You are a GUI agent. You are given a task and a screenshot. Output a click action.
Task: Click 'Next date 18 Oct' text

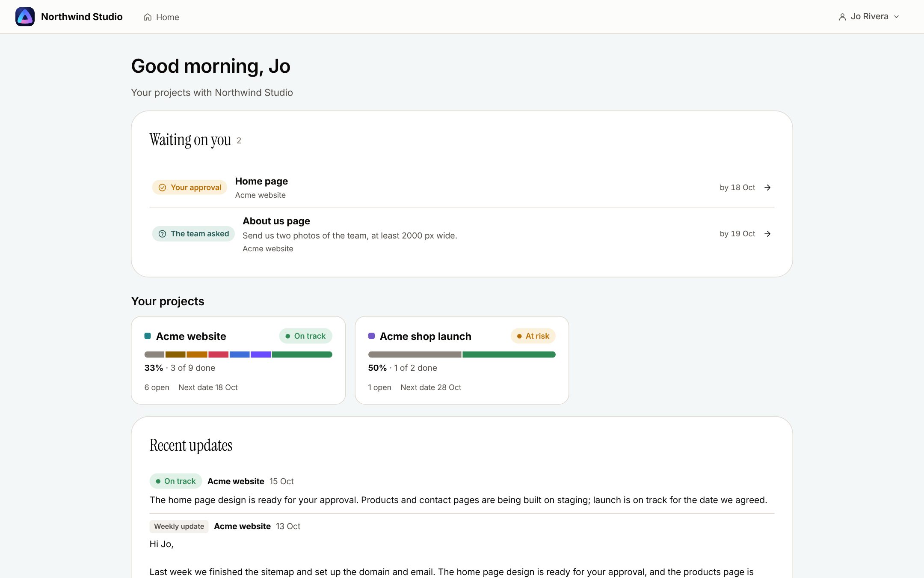208,387
